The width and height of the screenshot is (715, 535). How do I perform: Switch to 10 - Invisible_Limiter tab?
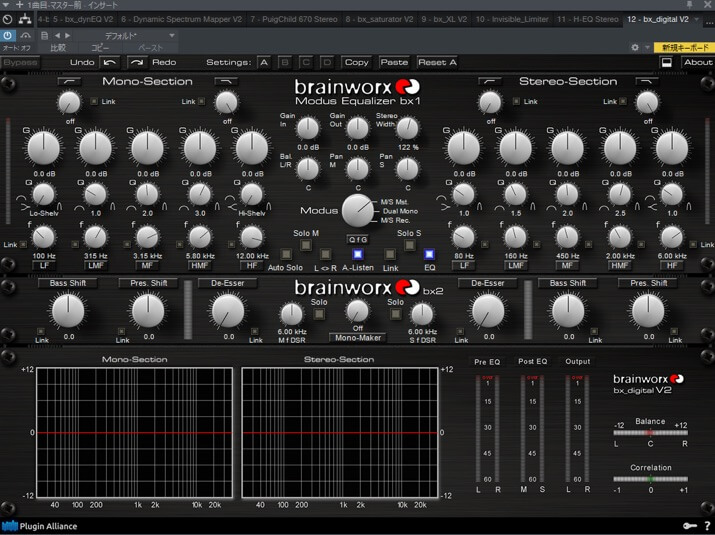[x=512, y=19]
